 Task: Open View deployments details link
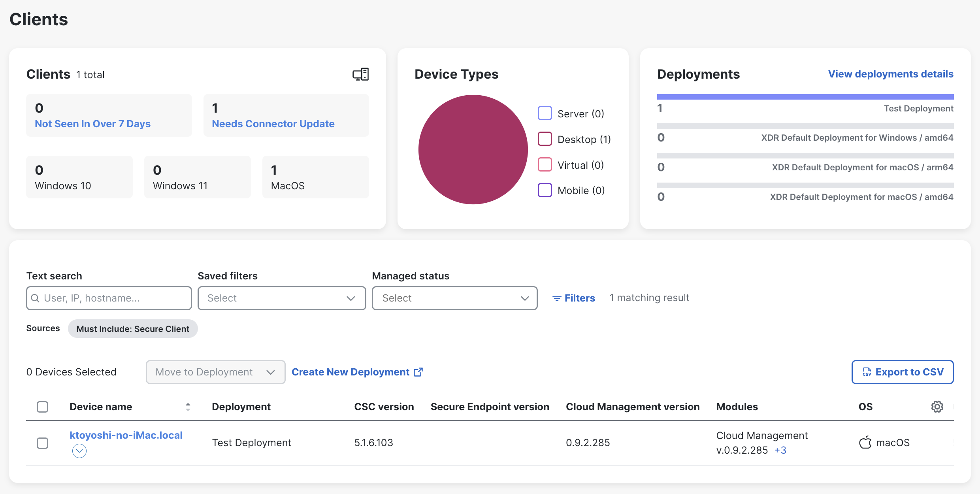(890, 74)
